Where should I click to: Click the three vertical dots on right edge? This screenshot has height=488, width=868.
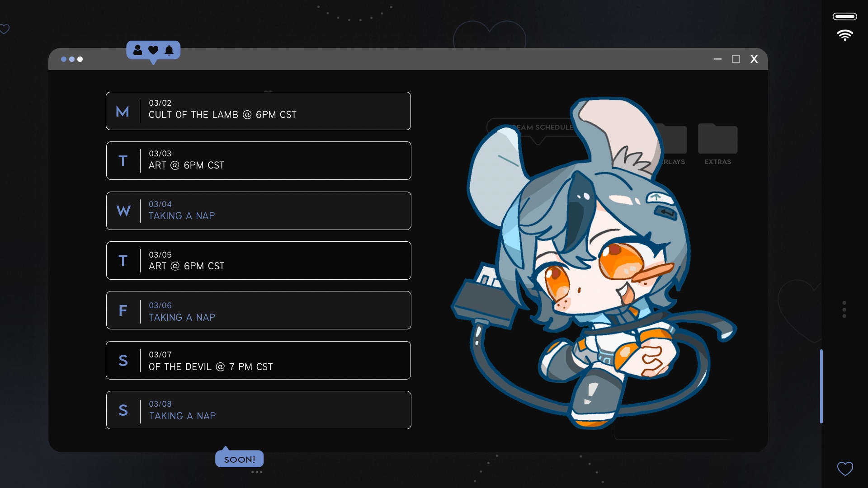(844, 310)
